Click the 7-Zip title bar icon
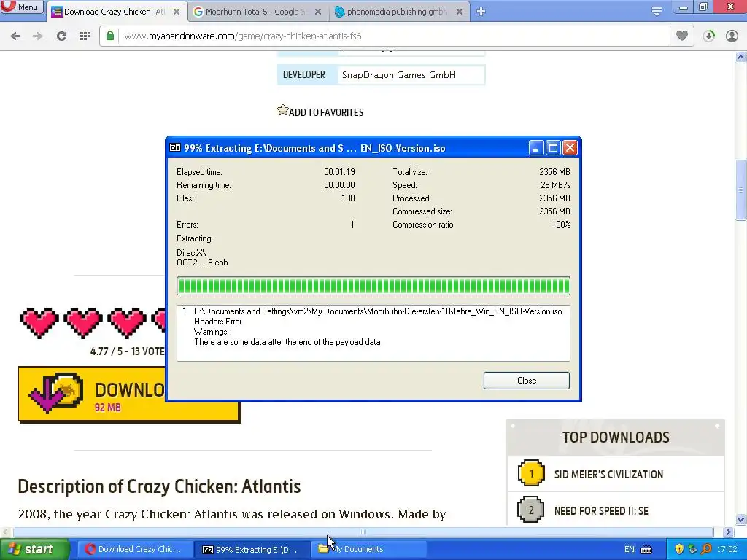Image resolution: width=747 pixels, height=560 pixels. pyautogui.click(x=175, y=148)
